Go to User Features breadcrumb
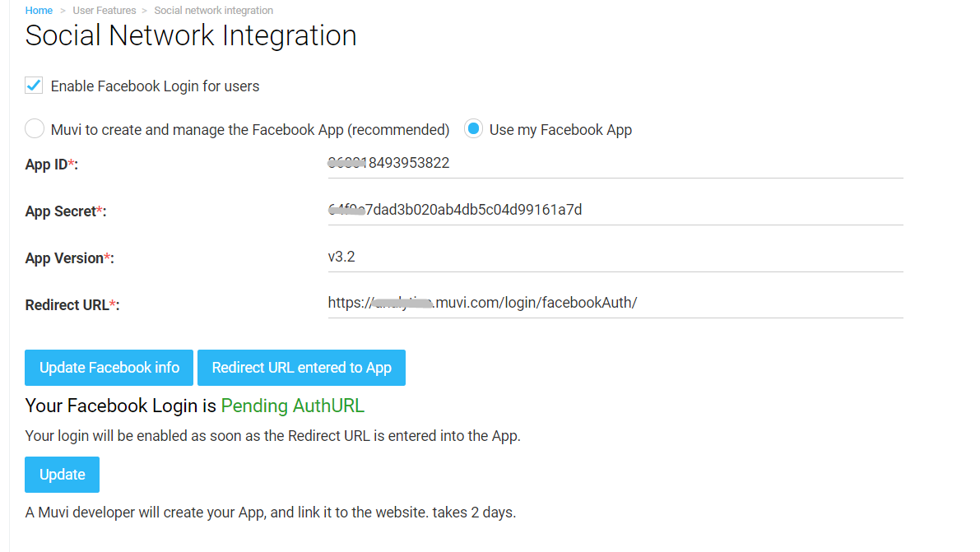The width and height of the screenshot is (980, 552). (x=104, y=10)
